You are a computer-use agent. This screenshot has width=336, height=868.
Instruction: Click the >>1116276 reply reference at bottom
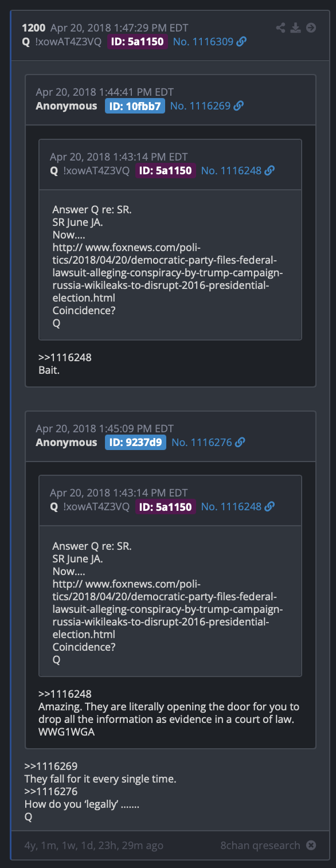[51, 792]
